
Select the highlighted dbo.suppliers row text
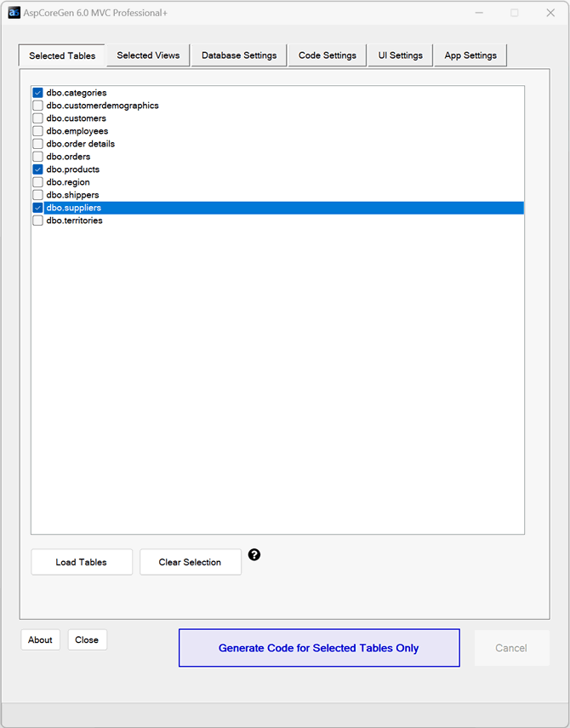74,208
